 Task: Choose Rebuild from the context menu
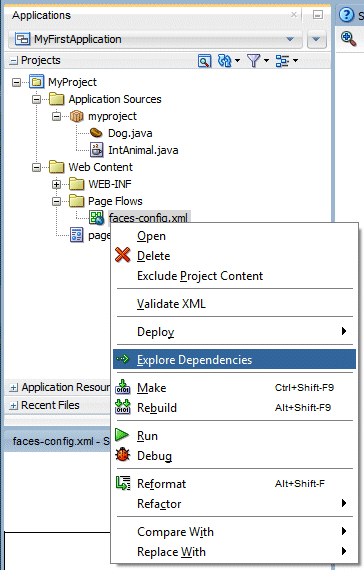coord(234,408)
